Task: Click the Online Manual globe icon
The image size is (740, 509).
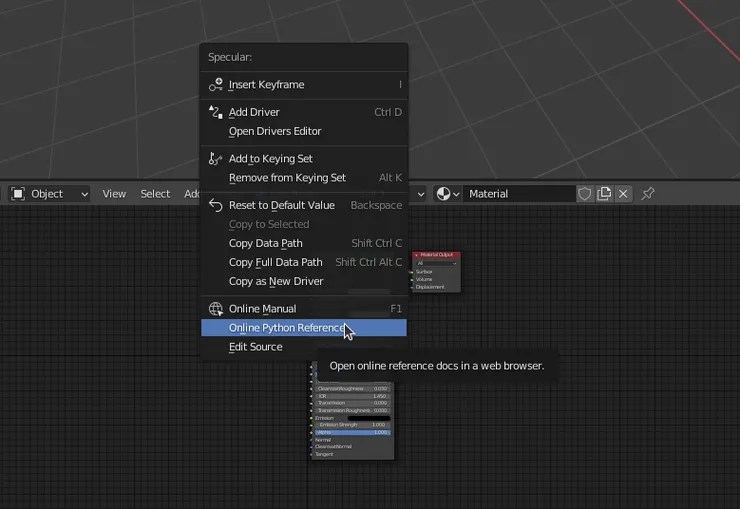Action: tap(216, 309)
